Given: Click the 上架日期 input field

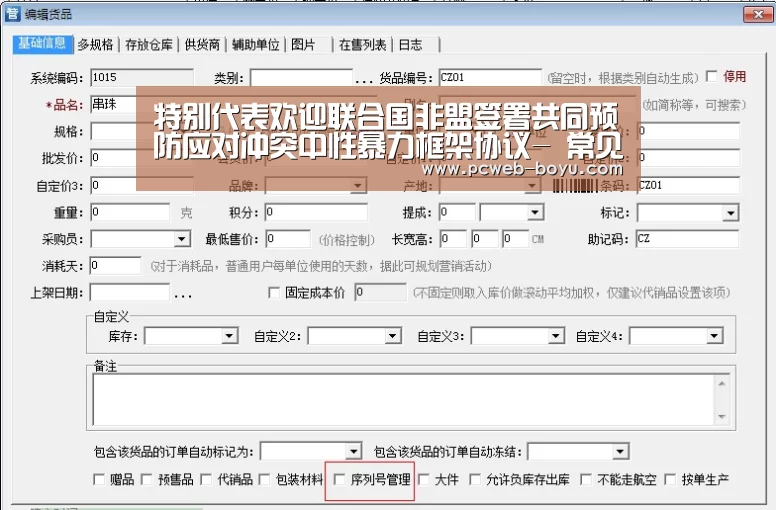Looking at the screenshot, I should pyautogui.click(x=130, y=292).
